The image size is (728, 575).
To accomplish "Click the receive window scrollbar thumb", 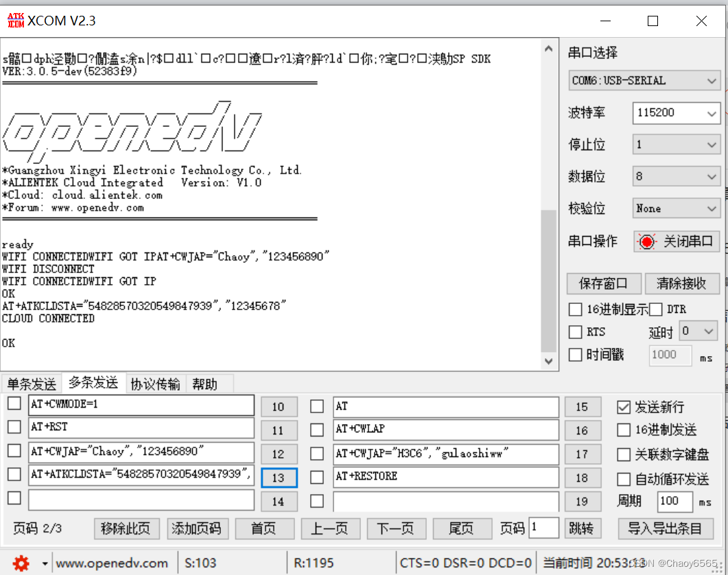I will click(549, 281).
